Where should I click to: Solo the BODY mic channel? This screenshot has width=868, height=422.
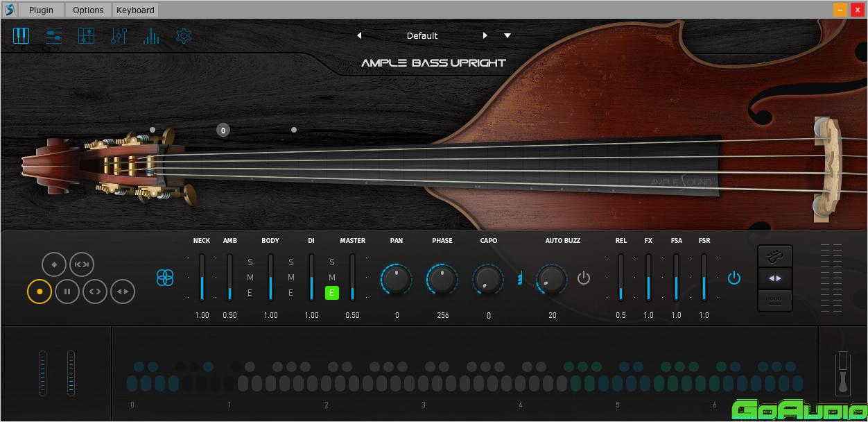(x=291, y=262)
